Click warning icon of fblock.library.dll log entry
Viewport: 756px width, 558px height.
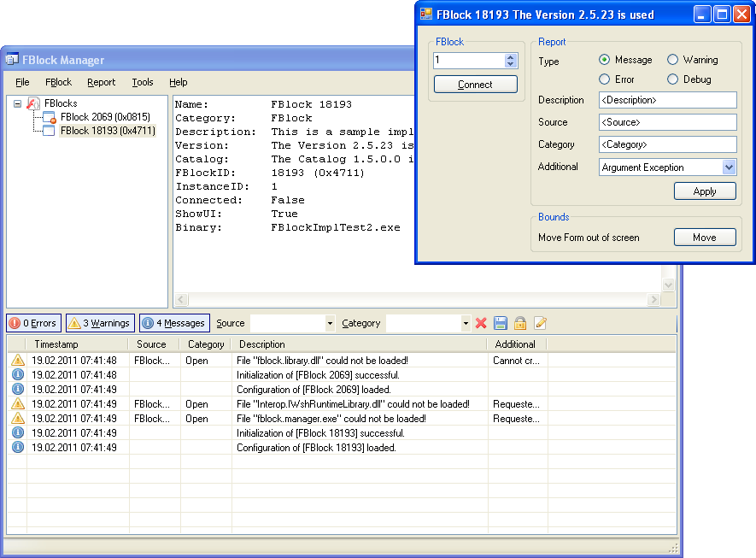coord(18,361)
